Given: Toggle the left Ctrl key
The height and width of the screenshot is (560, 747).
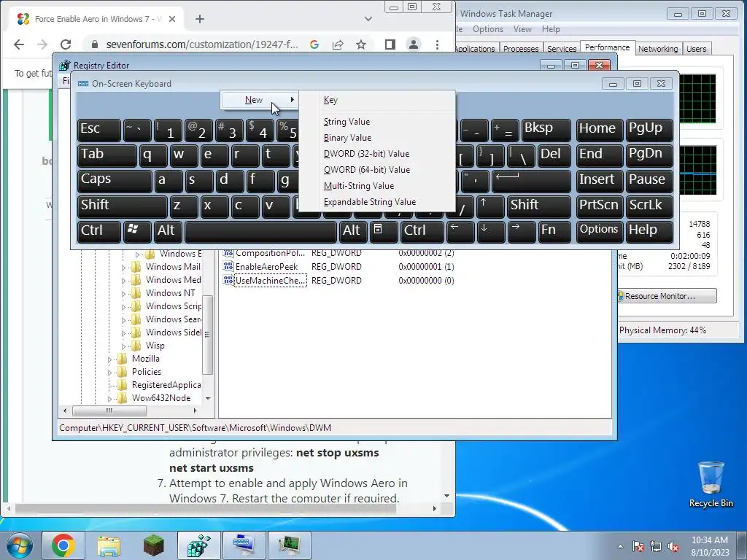Looking at the screenshot, I should [x=99, y=231].
